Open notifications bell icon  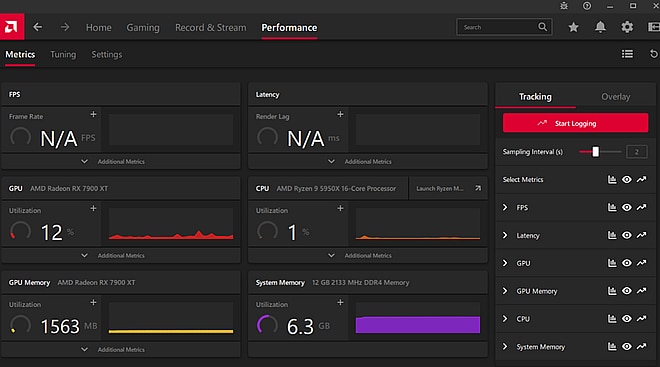click(x=600, y=27)
